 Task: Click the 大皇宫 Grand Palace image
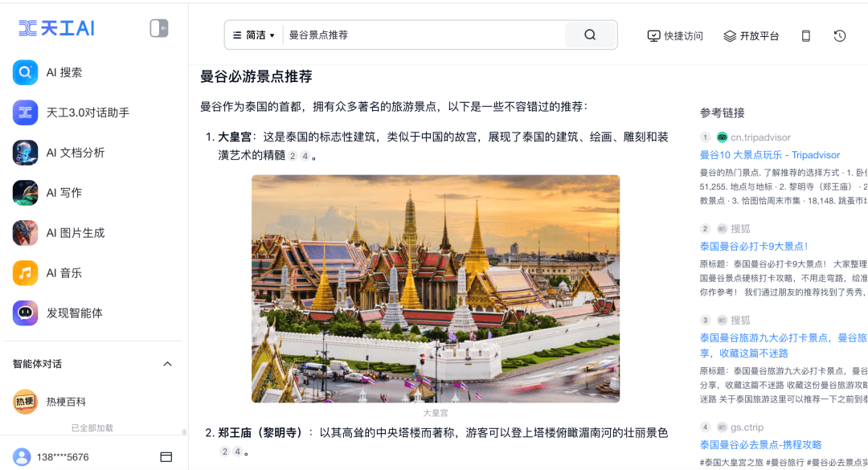(435, 288)
